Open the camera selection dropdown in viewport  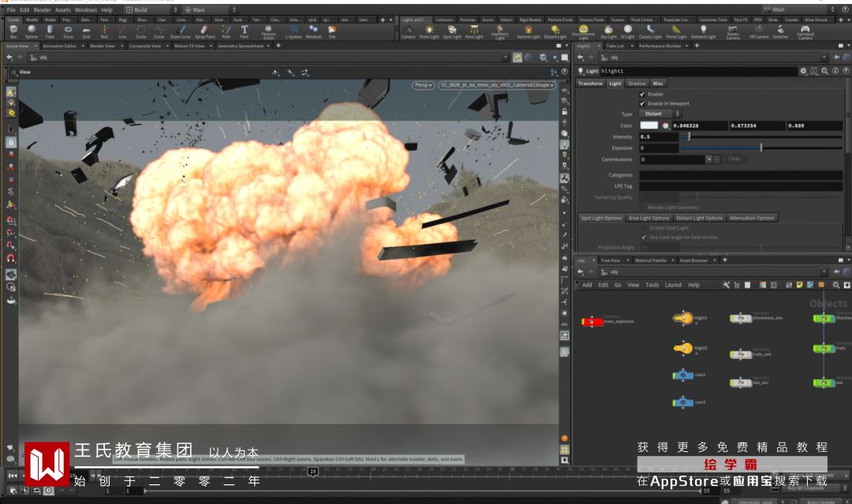pos(497,85)
